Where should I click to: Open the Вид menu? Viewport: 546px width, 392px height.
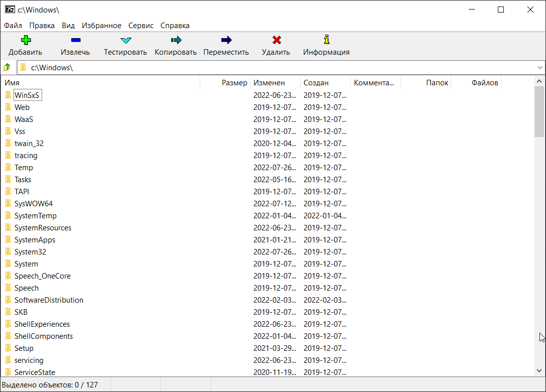pyautogui.click(x=68, y=26)
